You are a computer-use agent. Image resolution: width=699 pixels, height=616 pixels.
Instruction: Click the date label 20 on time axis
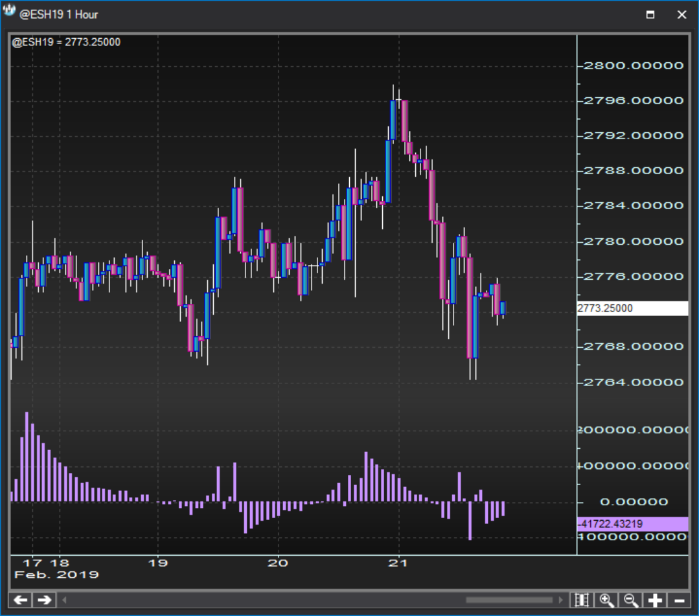click(x=278, y=563)
